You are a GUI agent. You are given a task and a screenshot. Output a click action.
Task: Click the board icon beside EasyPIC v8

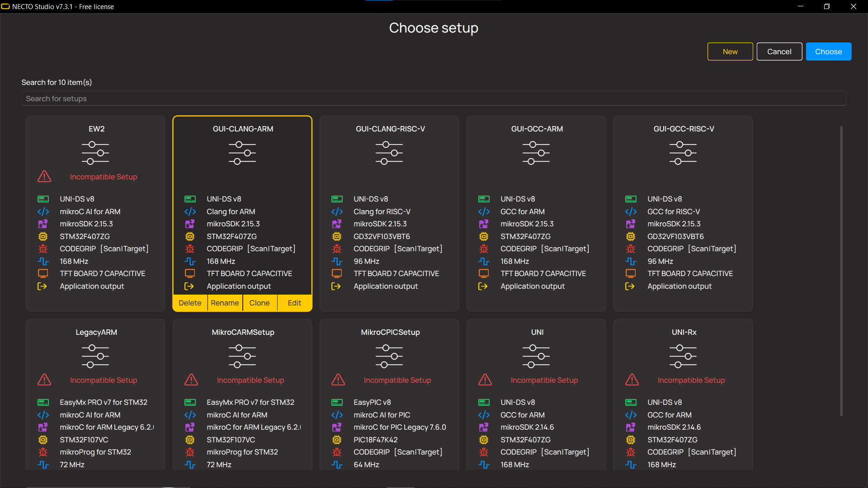click(x=337, y=402)
